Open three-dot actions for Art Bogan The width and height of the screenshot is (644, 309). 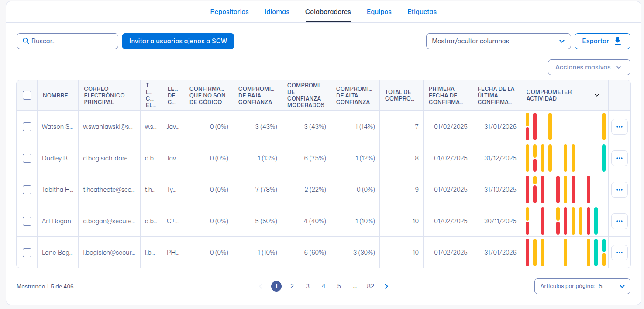pos(619,221)
